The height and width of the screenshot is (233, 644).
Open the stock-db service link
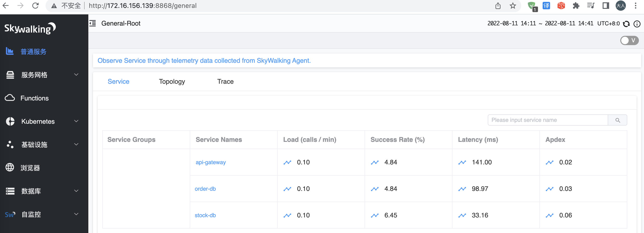coord(205,215)
